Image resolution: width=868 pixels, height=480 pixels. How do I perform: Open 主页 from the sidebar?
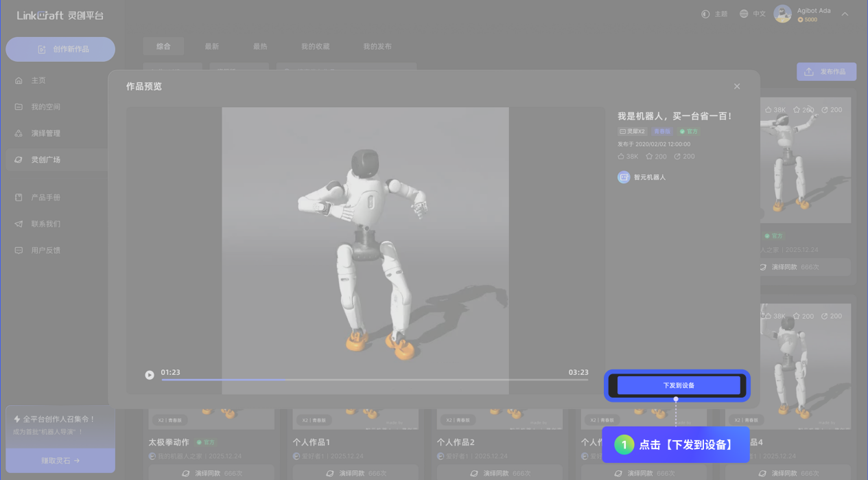[38, 80]
